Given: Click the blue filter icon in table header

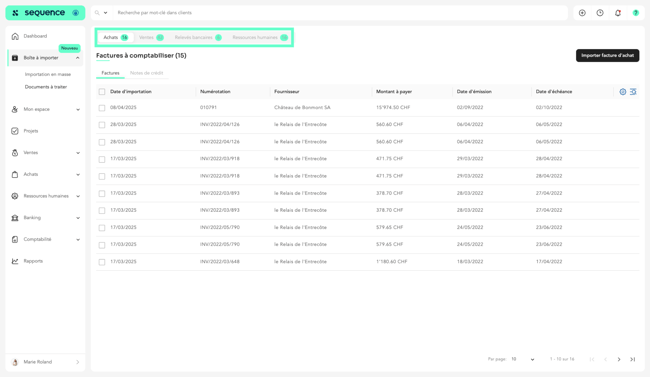Looking at the screenshot, I should tap(633, 92).
